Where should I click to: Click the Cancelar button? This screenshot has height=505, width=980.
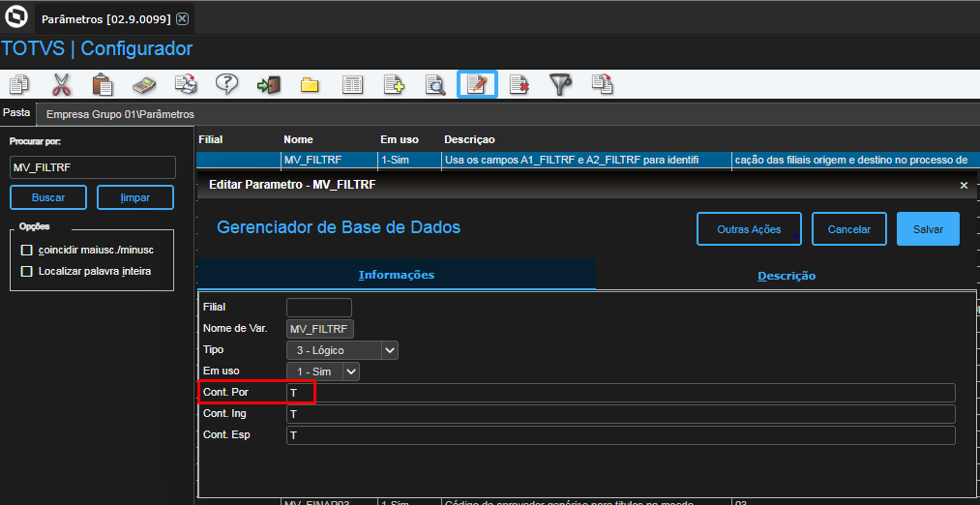point(848,228)
